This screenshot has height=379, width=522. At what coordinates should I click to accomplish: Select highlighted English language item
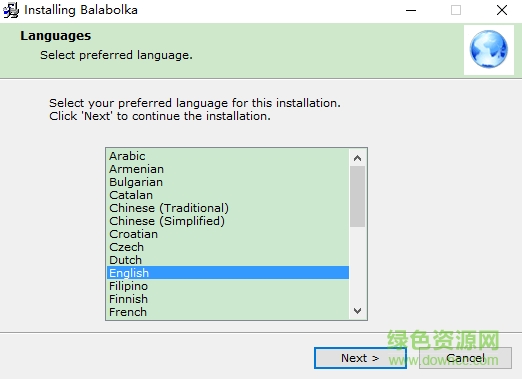228,273
